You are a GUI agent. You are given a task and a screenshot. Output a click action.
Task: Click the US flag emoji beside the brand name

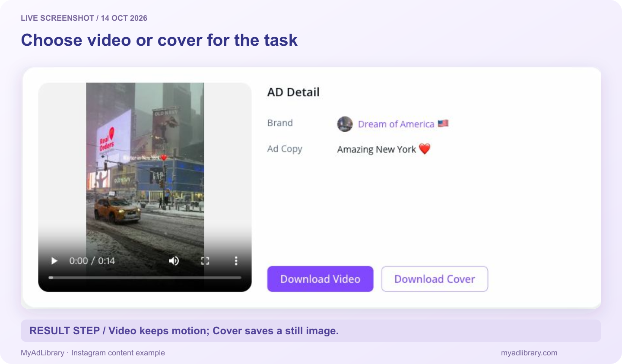(443, 123)
